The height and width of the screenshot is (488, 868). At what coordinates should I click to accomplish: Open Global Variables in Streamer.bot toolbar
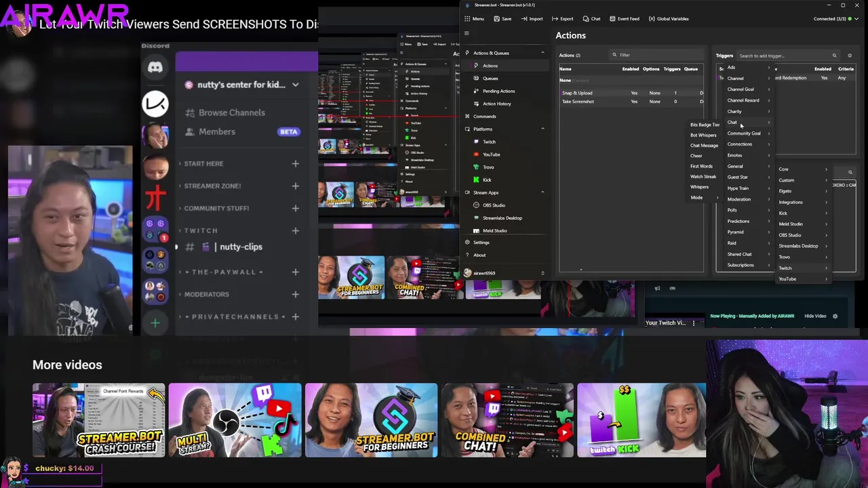[x=669, y=19]
